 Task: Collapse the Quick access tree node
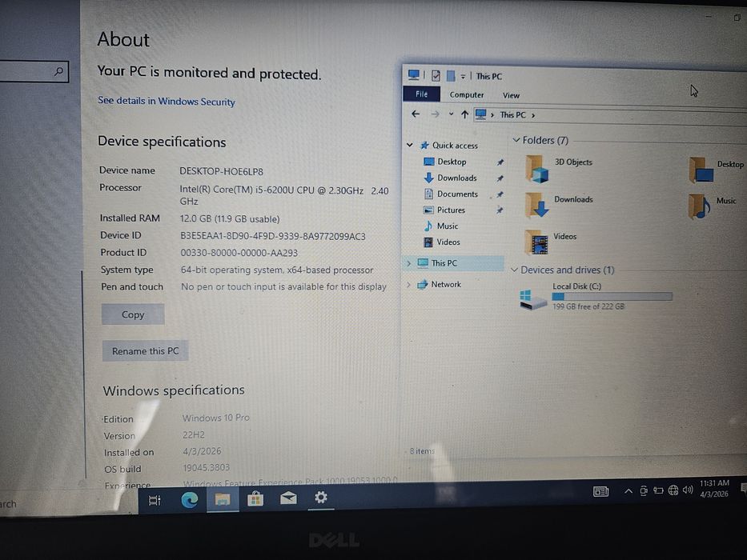[410, 145]
